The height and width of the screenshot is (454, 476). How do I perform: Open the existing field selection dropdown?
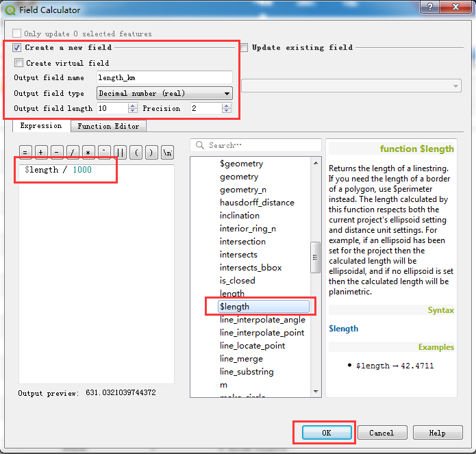point(351,86)
